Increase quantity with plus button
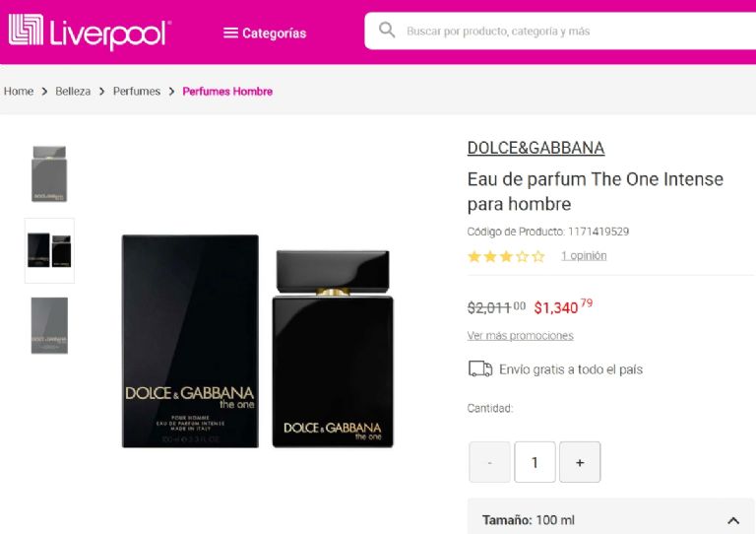Viewport: 756px width, 534px height. click(580, 462)
